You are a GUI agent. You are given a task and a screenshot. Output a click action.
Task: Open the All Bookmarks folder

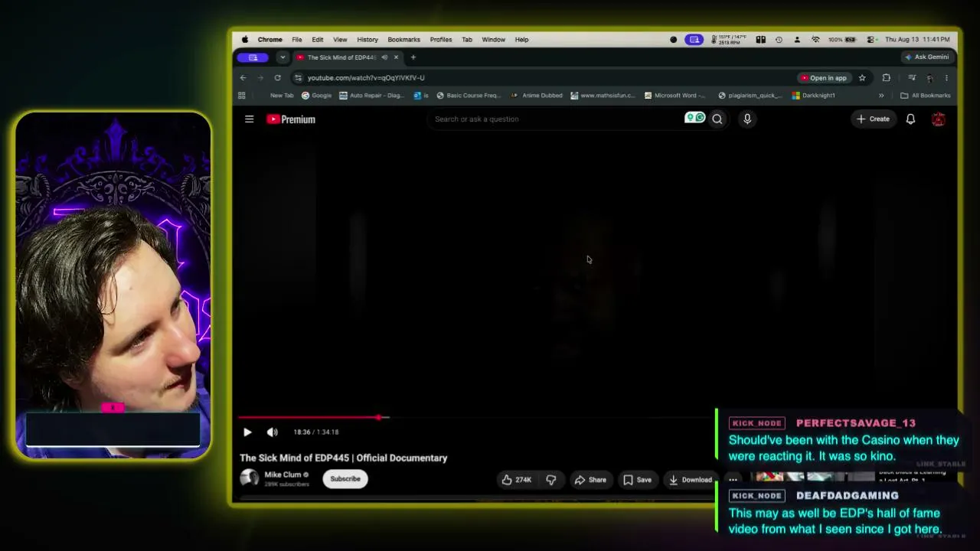point(926,96)
